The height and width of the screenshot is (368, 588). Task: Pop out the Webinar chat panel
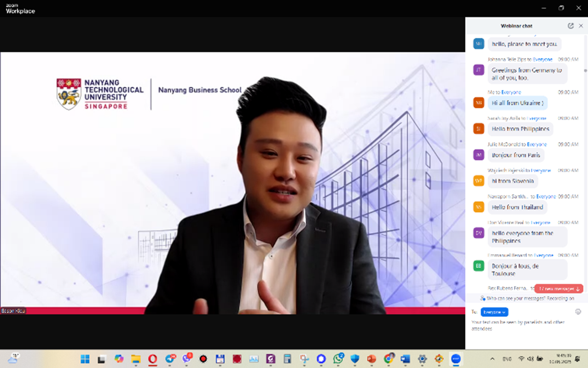pos(570,26)
